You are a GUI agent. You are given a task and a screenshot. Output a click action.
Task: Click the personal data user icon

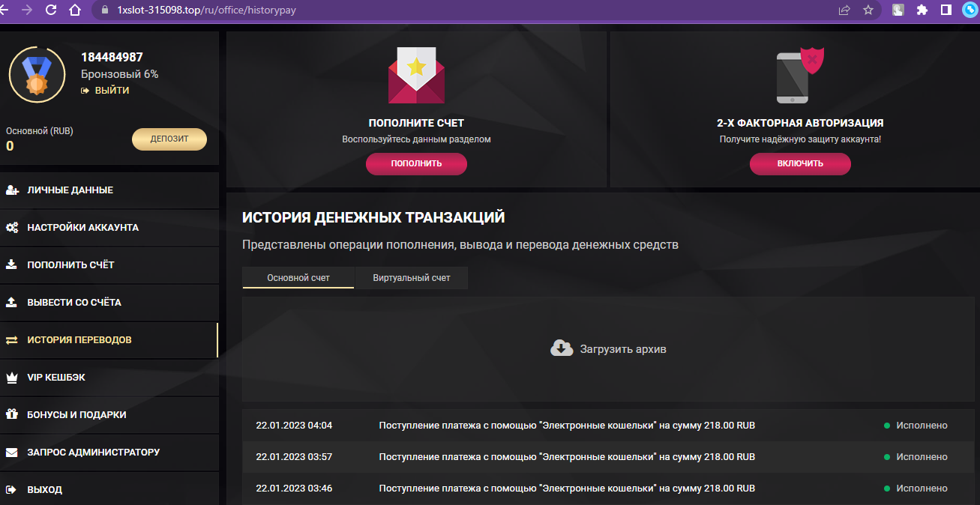(12, 190)
